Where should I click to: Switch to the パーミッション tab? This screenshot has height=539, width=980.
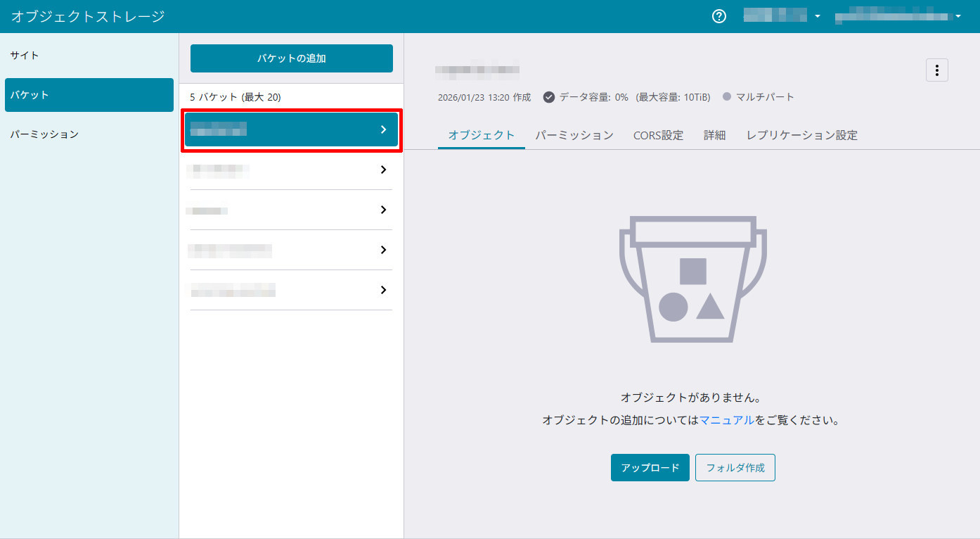[x=574, y=135]
